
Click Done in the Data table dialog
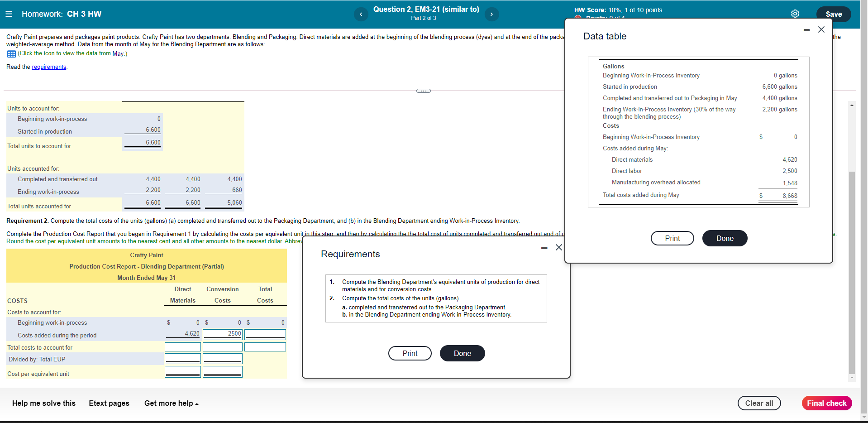[x=725, y=238]
